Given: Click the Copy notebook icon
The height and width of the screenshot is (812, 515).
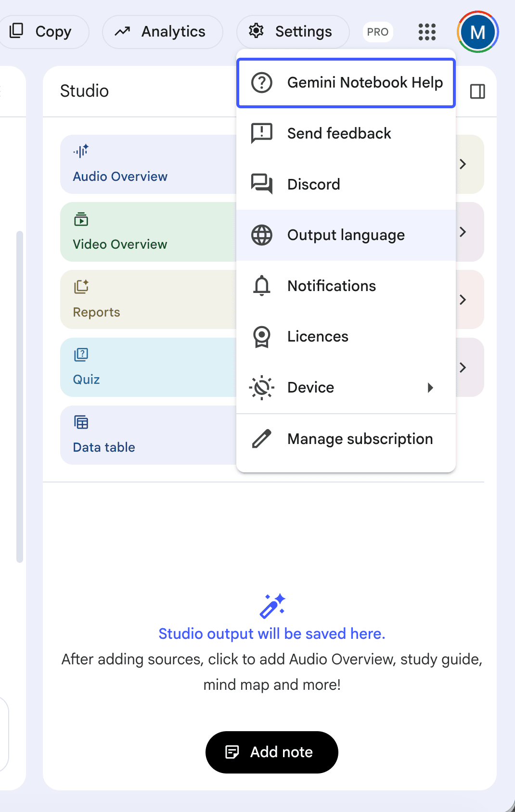Looking at the screenshot, I should click(x=16, y=31).
